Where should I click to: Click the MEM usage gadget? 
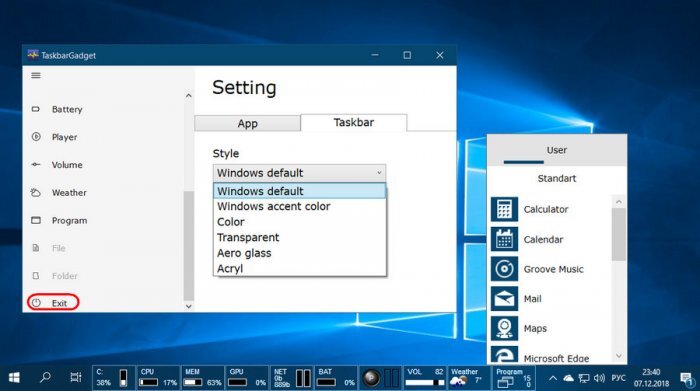[x=202, y=378]
